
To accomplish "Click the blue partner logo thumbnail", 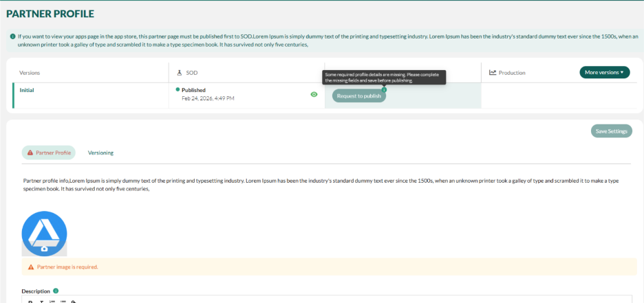I will (x=44, y=231).
